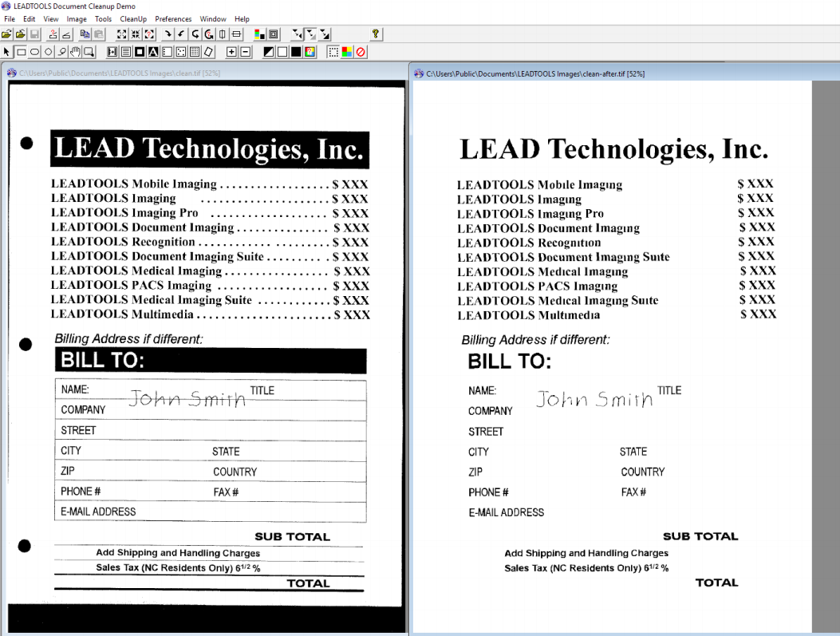Click the flip-about-vertical-axis icon
Viewport: 840px width, 636px height.
223,34
